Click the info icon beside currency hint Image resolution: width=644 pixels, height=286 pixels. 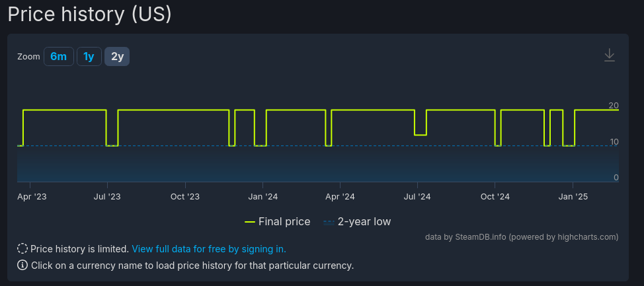[x=22, y=266]
